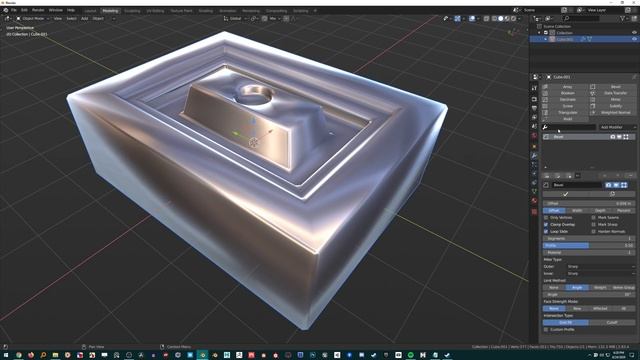This screenshot has width=640, height=360.
Task: Add a Solidify modifier from favorites
Action: click(613, 106)
